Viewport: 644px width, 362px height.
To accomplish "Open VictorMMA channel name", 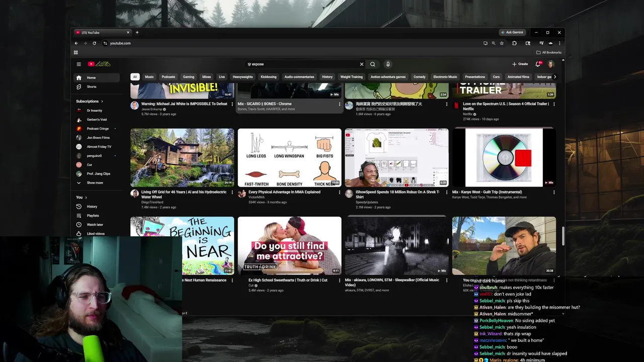I will tap(257, 197).
